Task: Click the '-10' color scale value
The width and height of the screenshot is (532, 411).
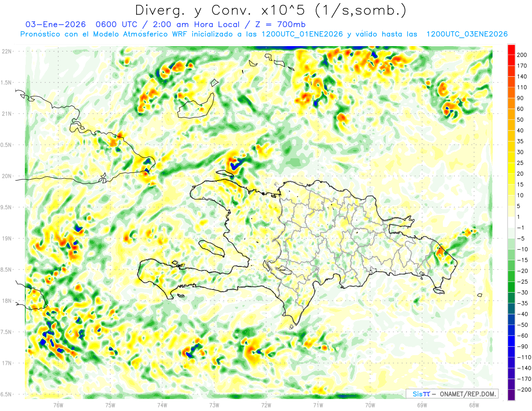Action: tap(522, 249)
